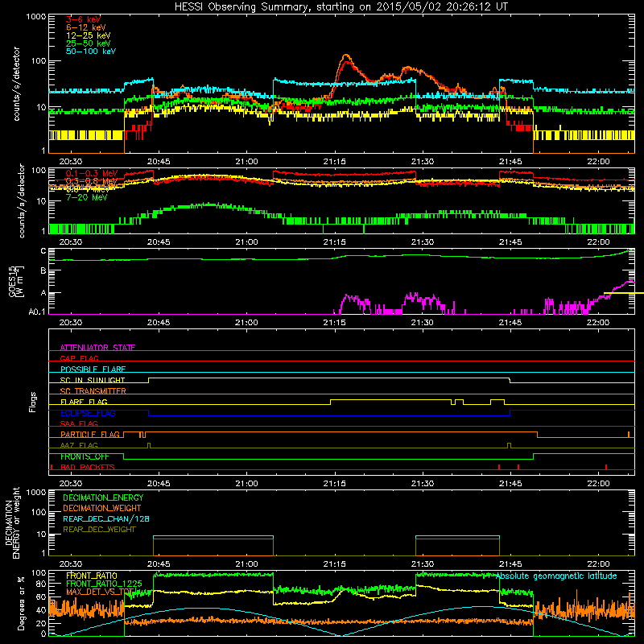Click the GOES class C axis label
Screen dimensions: 644x644
point(43,251)
